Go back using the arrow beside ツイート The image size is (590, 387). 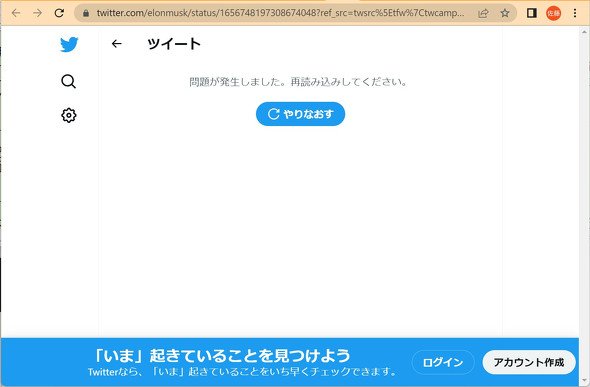117,44
